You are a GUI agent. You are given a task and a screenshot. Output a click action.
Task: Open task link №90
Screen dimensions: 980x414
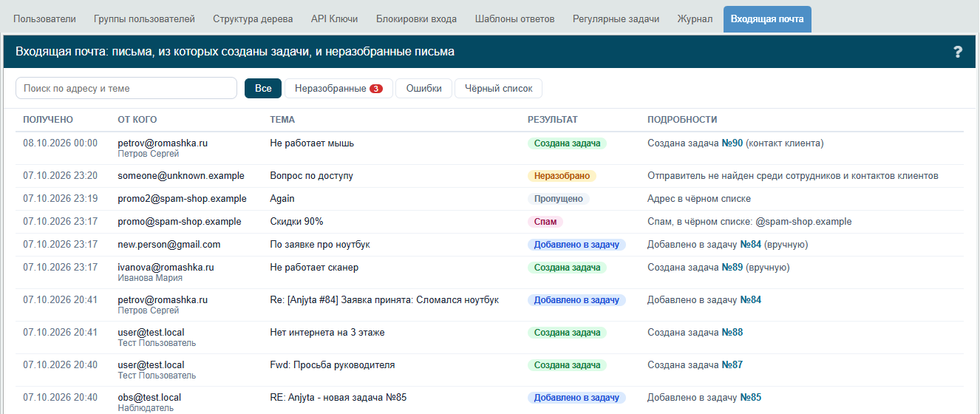tap(732, 143)
